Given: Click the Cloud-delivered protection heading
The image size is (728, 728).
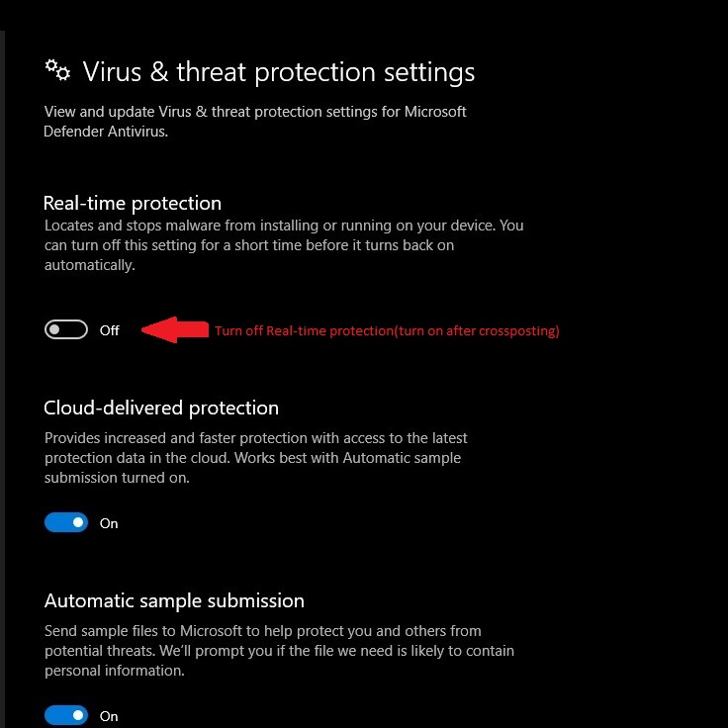Looking at the screenshot, I should pos(161,408).
